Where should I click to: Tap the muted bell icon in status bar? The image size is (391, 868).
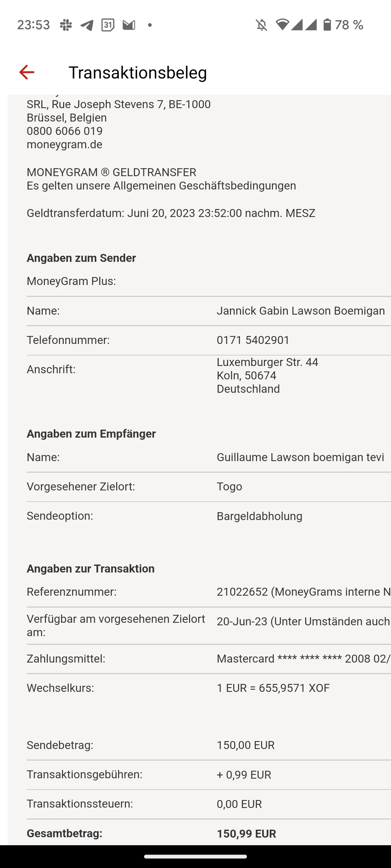261,25
